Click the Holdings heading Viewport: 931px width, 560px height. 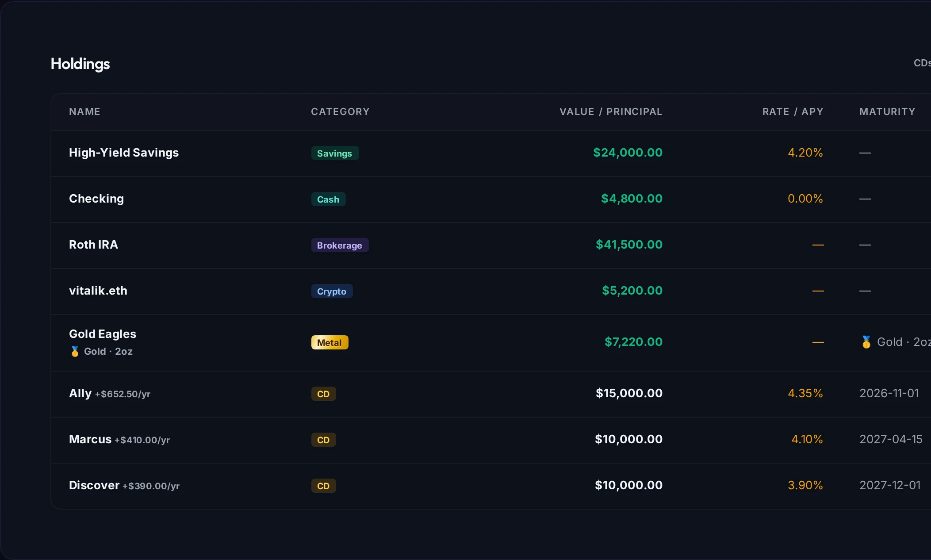click(80, 64)
